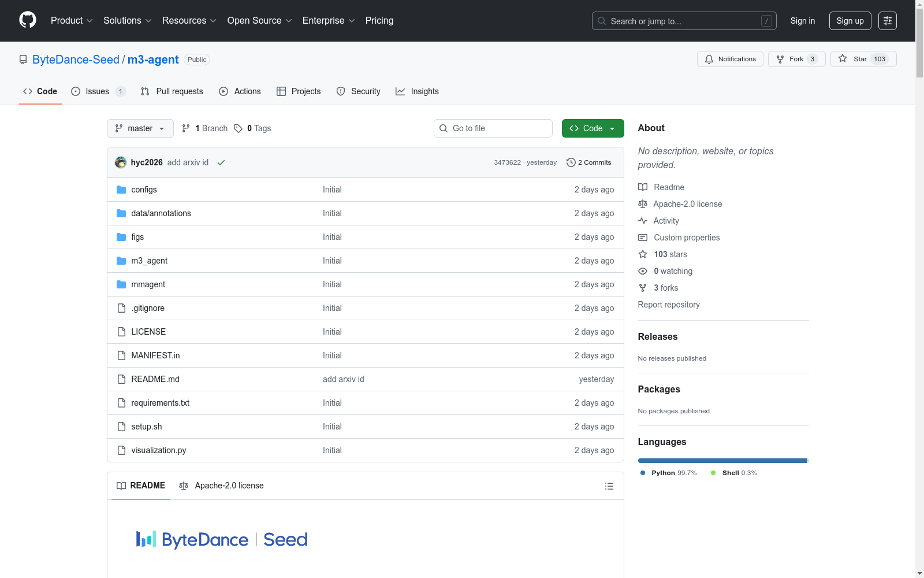Click the Python 99.7% language legend

click(669, 473)
